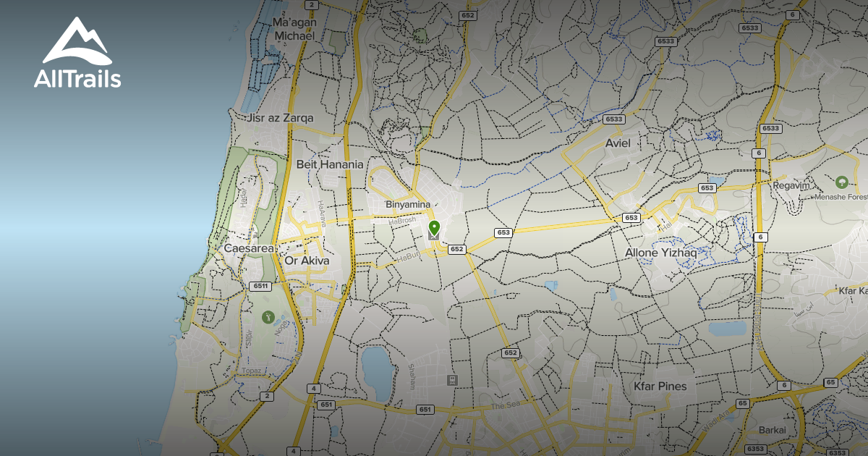Click the Or Akiva town label
The height and width of the screenshot is (456, 868).
[307, 261]
